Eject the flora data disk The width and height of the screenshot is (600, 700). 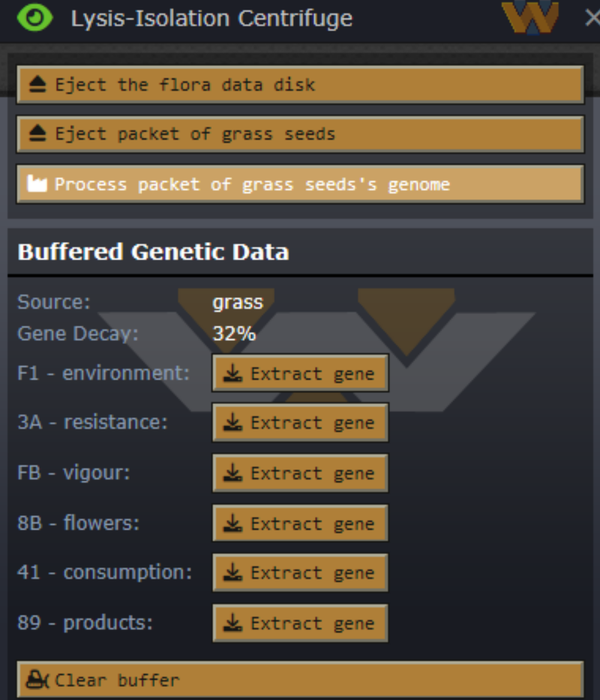300,85
